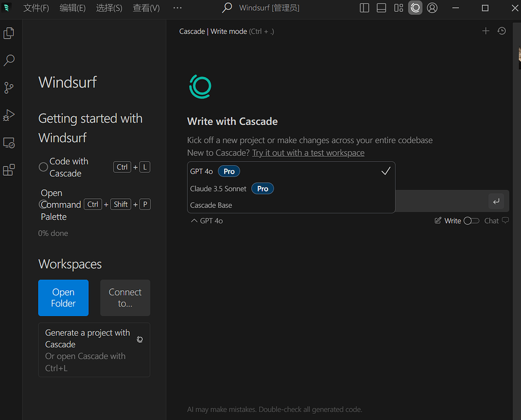Click the Pro badge beside Claude 3.5 Sonnet
521x420 pixels.
click(262, 189)
